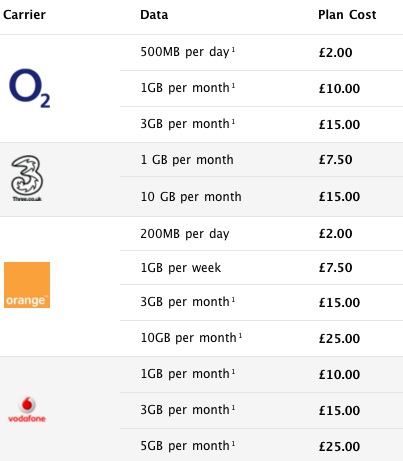Select Orange's 1GB per week plan
403x461 pixels.
click(261, 268)
